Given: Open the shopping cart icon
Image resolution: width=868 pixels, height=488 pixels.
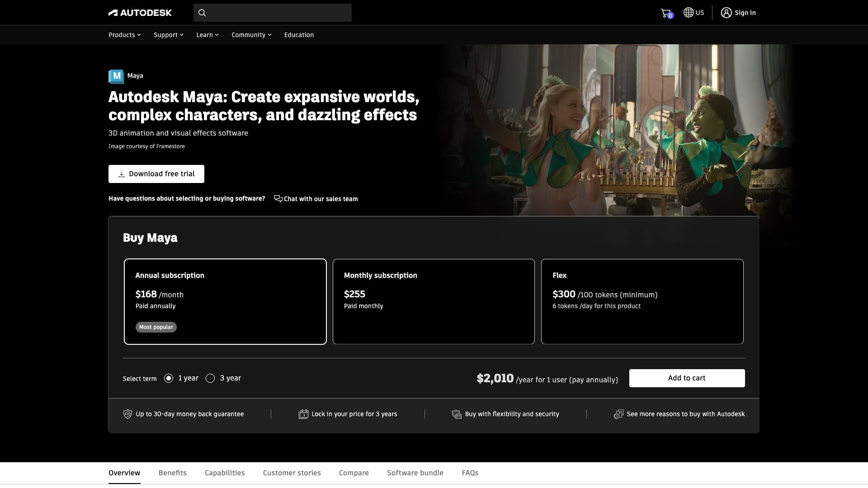Looking at the screenshot, I should tap(666, 13).
